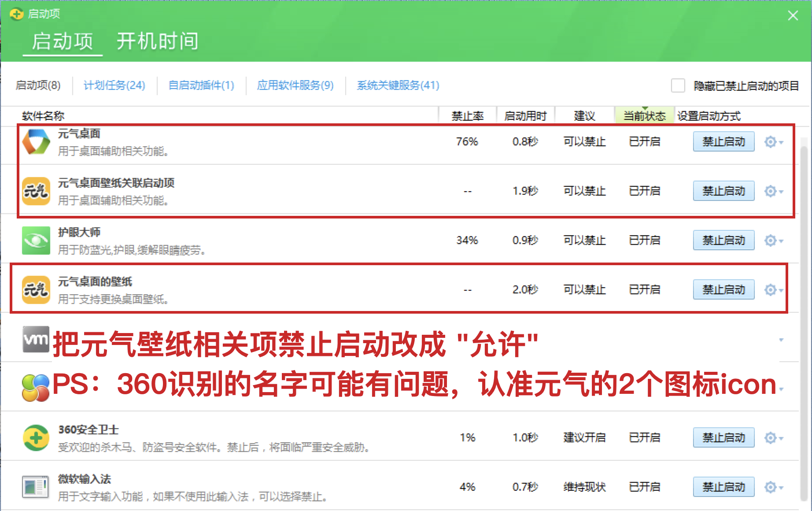Open 计划任务(24) sub-tab
The height and width of the screenshot is (511, 812).
[114, 85]
